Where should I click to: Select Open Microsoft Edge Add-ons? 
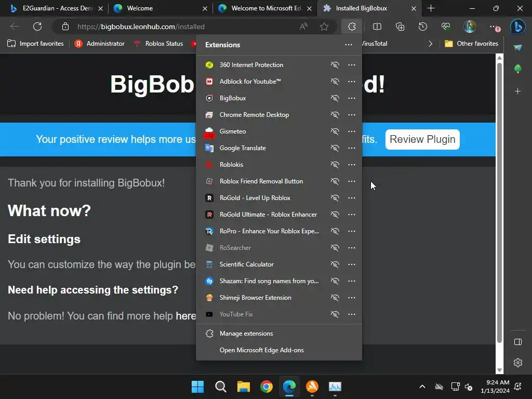click(279, 350)
